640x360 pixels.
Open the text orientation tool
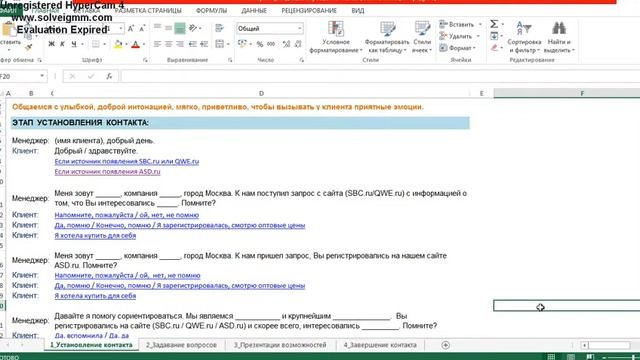[x=193, y=28]
